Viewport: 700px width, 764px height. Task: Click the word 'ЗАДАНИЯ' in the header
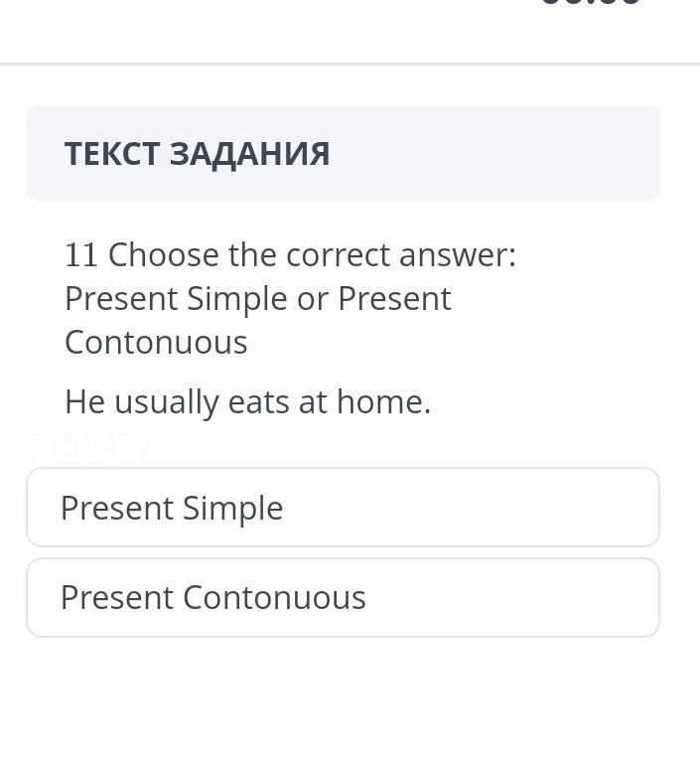[x=249, y=154]
